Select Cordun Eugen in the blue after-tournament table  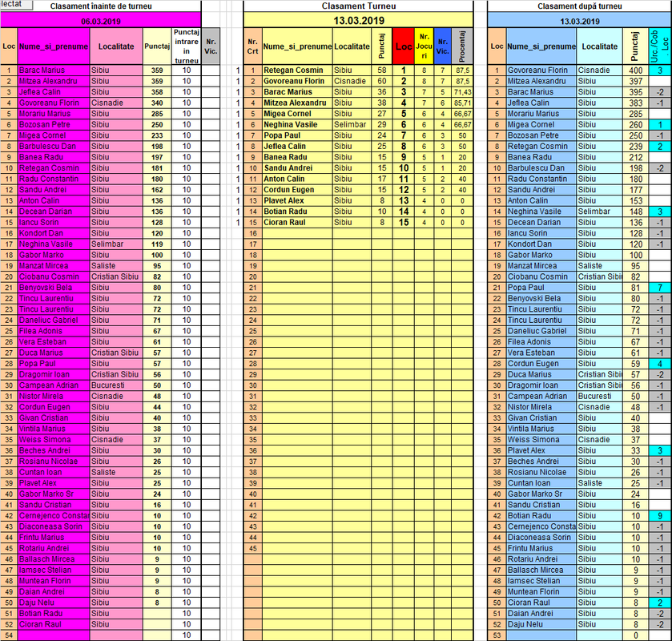541,364
